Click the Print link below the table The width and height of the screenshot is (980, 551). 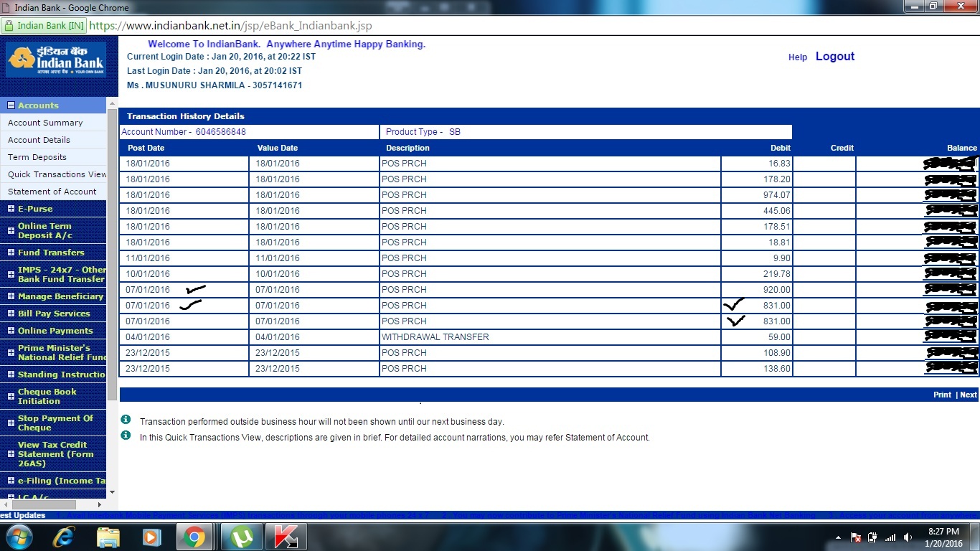[x=942, y=395]
